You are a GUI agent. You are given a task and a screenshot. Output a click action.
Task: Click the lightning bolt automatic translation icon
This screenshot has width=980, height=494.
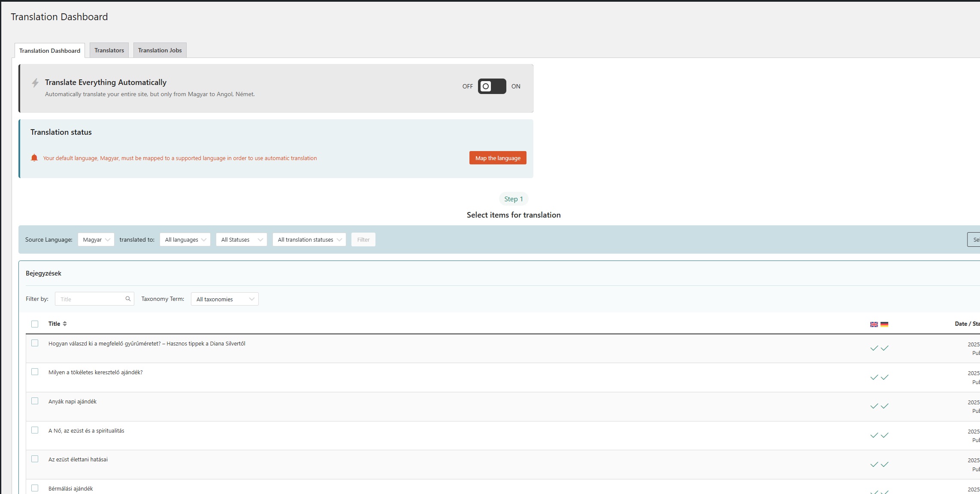pyautogui.click(x=35, y=83)
